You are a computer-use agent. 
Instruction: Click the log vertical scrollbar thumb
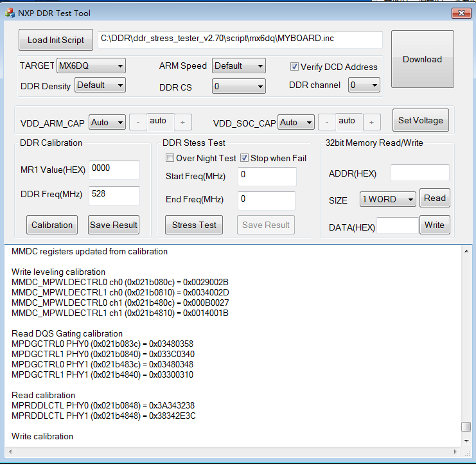pos(466,426)
